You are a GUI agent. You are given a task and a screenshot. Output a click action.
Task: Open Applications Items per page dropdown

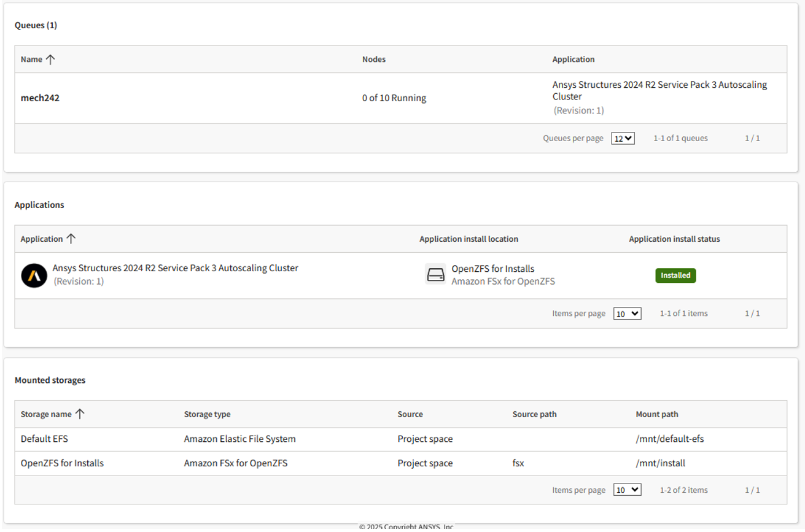[x=627, y=314]
